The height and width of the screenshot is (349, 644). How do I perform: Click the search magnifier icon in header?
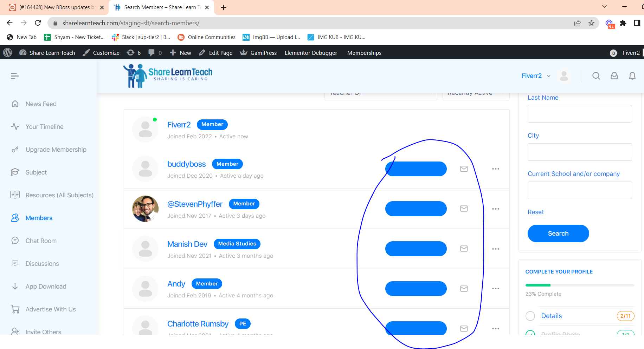pyautogui.click(x=596, y=76)
